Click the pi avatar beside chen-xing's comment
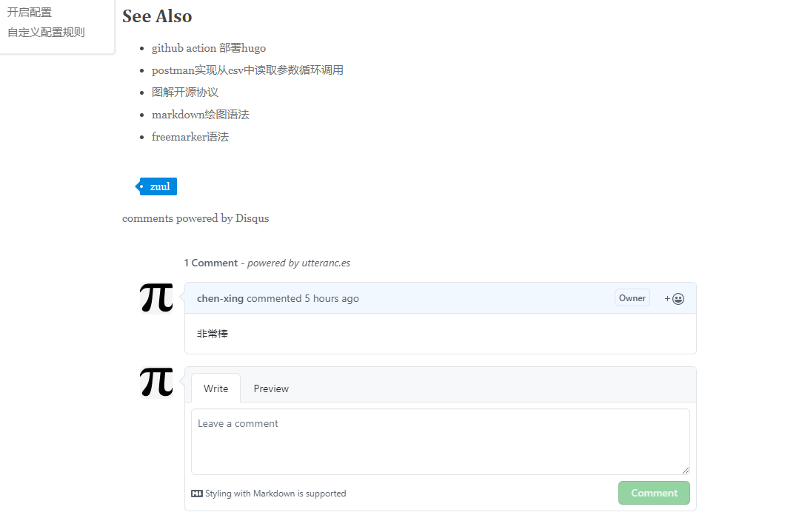The image size is (799, 532). [x=156, y=298]
